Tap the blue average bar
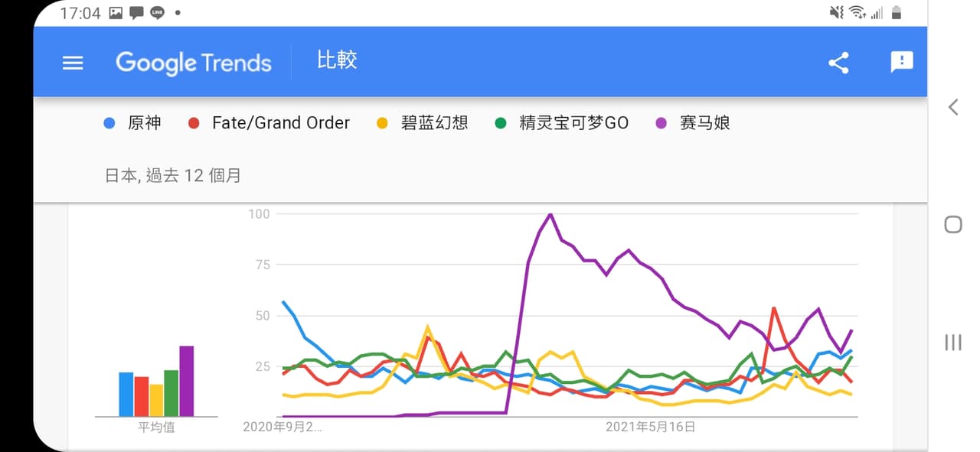The image size is (980, 452). (126, 394)
